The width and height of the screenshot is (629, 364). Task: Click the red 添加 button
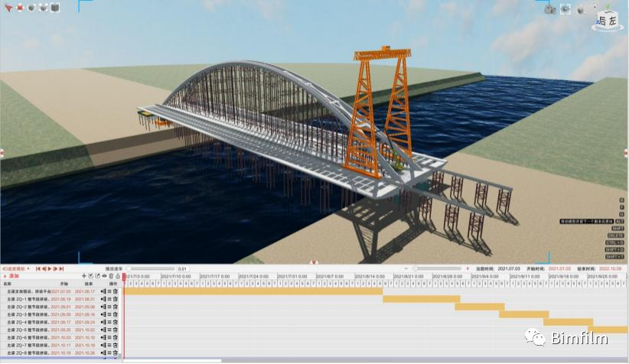point(12,276)
